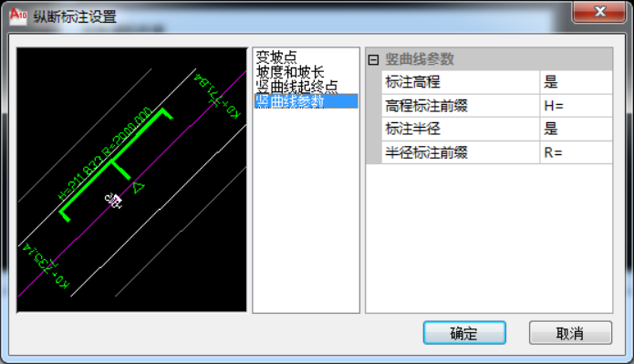The image size is (634, 364).
Task: Toggle 标注高程 value 是
Action: 576,82
